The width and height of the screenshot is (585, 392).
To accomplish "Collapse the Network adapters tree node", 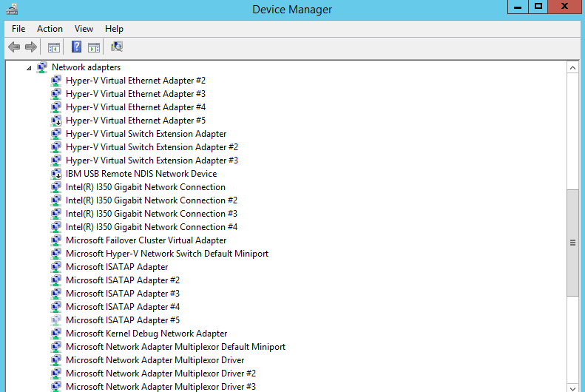I will 29,68.
